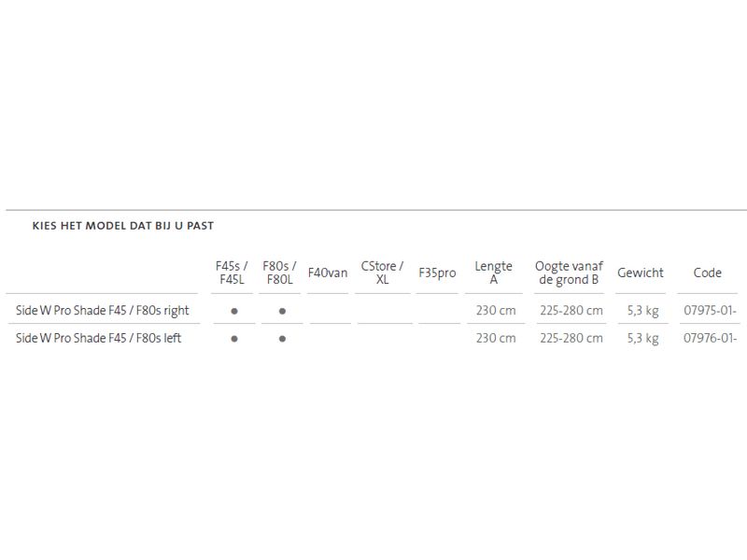Click the F80s / F80L dot for right model
The width and height of the screenshot is (747, 560).
(x=282, y=311)
